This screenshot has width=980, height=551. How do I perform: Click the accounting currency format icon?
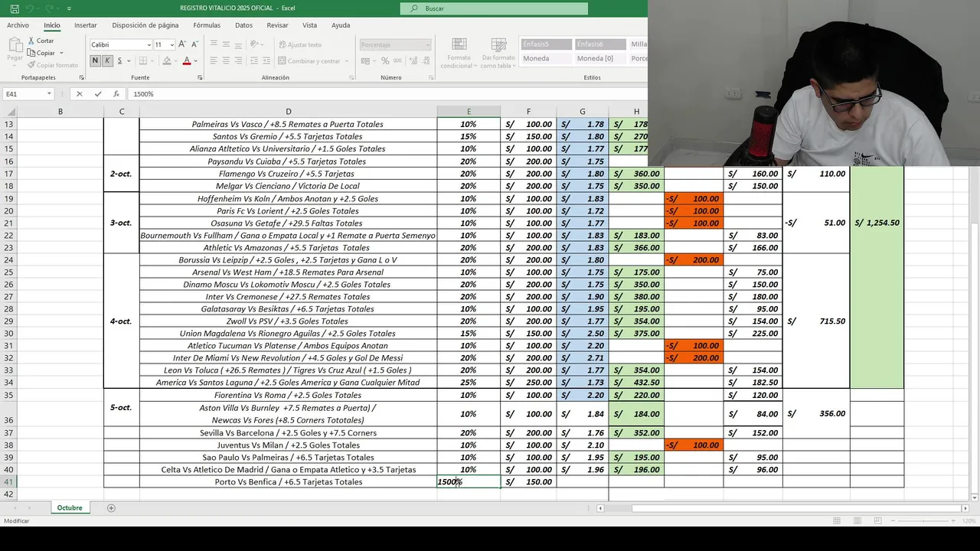[364, 60]
